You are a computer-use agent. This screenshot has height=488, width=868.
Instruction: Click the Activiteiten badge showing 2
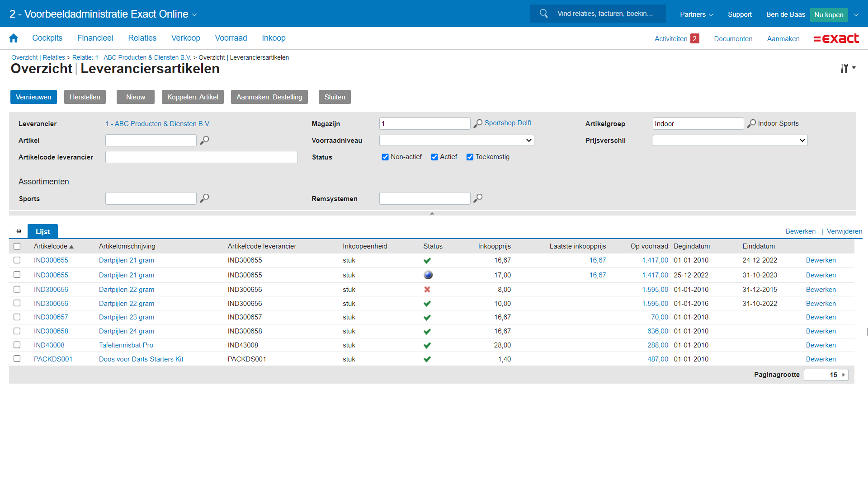[695, 39]
